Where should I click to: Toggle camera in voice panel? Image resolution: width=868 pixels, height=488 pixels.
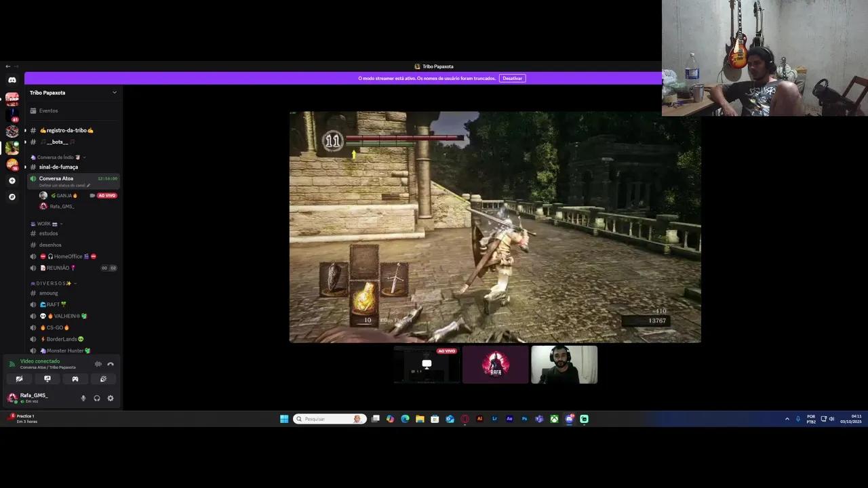19,379
